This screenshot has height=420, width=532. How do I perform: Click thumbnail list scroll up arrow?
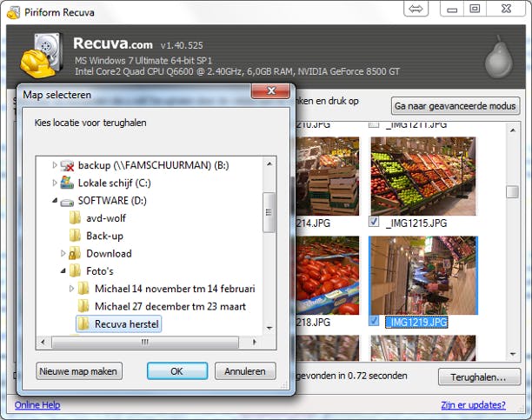pos(513,130)
